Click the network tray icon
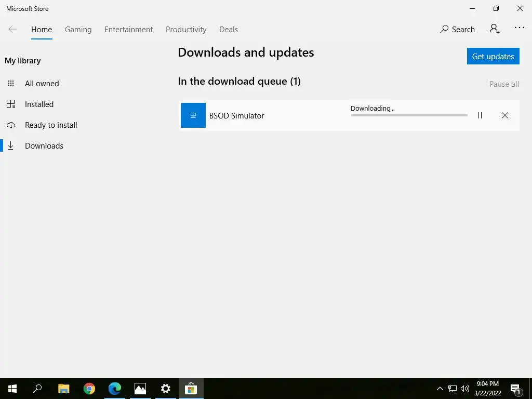 453,389
